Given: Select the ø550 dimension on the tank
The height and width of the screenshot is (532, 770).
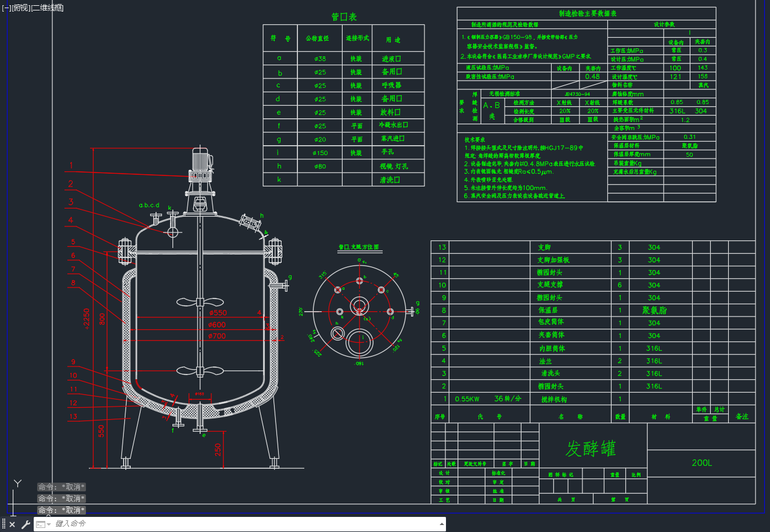Looking at the screenshot, I should (218, 312).
